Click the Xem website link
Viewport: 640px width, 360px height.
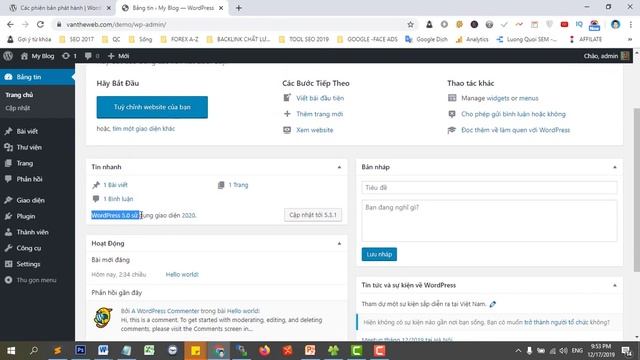point(315,130)
